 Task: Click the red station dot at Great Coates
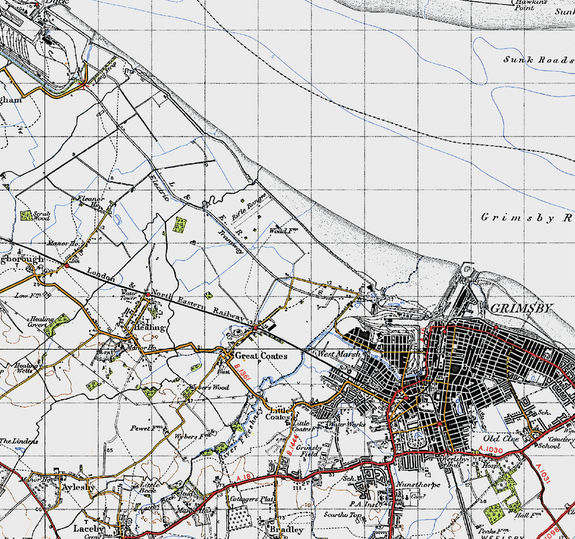point(255,327)
